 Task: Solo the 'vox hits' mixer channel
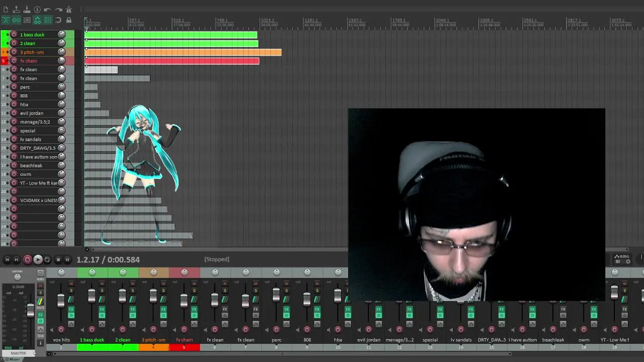71,291
